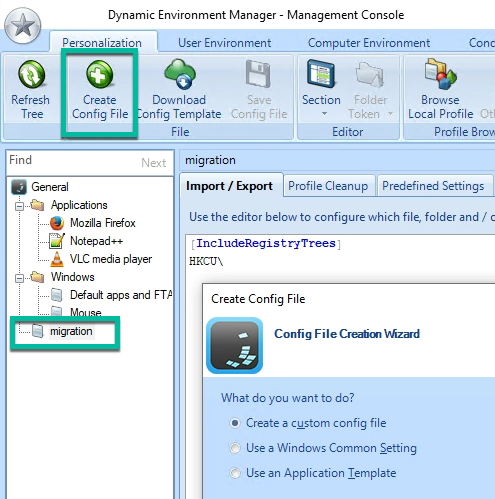The width and height of the screenshot is (495, 499).
Task: Open the Section dropdown arrow
Action: tap(324, 114)
